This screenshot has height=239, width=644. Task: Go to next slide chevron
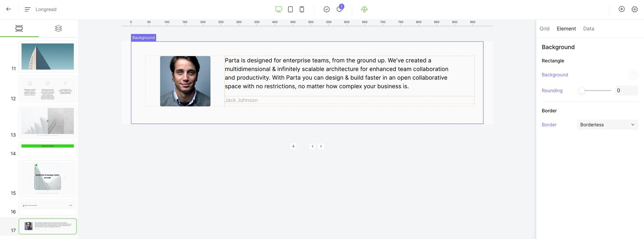pos(321,146)
